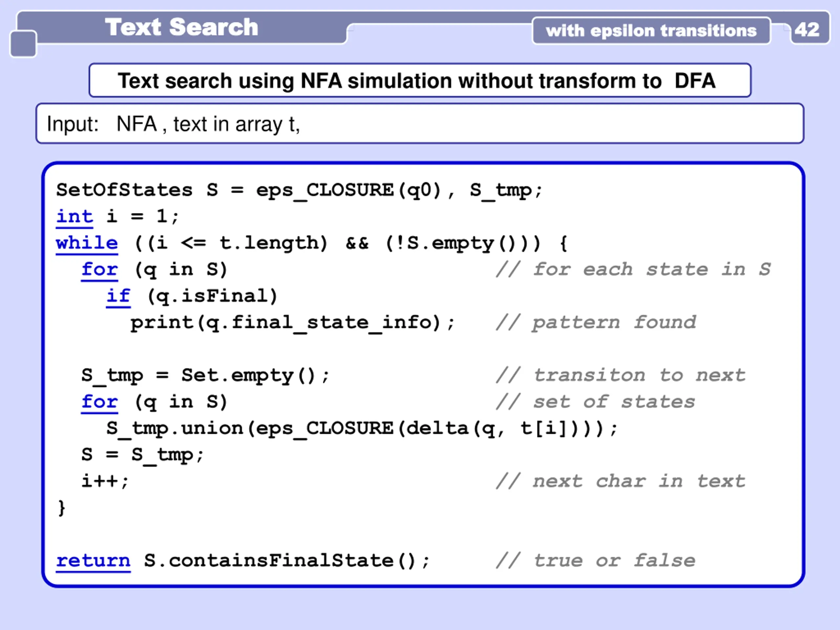Screen dimensions: 840x630
Task: Click the '((i <= t.length) && (!S.empty()))' condition
Action: click(337, 243)
